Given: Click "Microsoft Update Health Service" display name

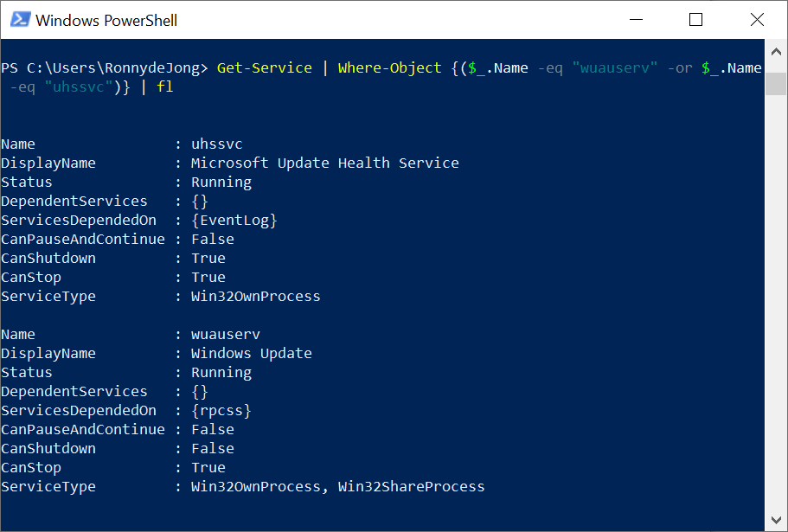Looking at the screenshot, I should point(324,163).
